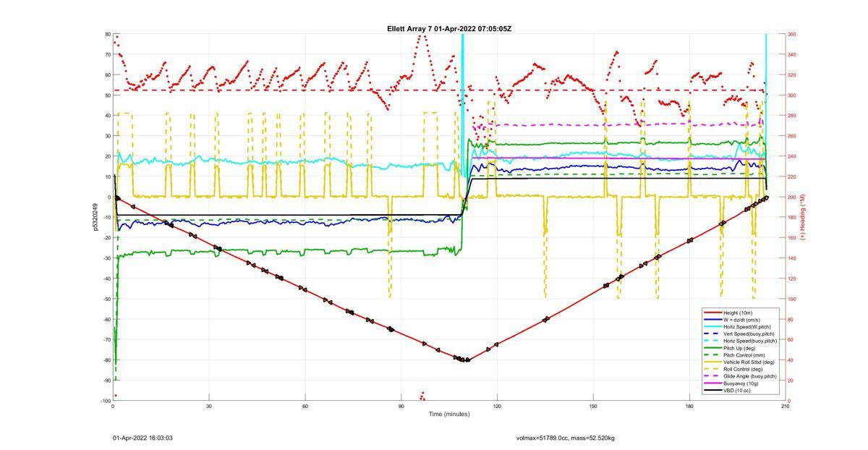
Task: Click the "70" tick on the left axis
Action: tap(108, 54)
